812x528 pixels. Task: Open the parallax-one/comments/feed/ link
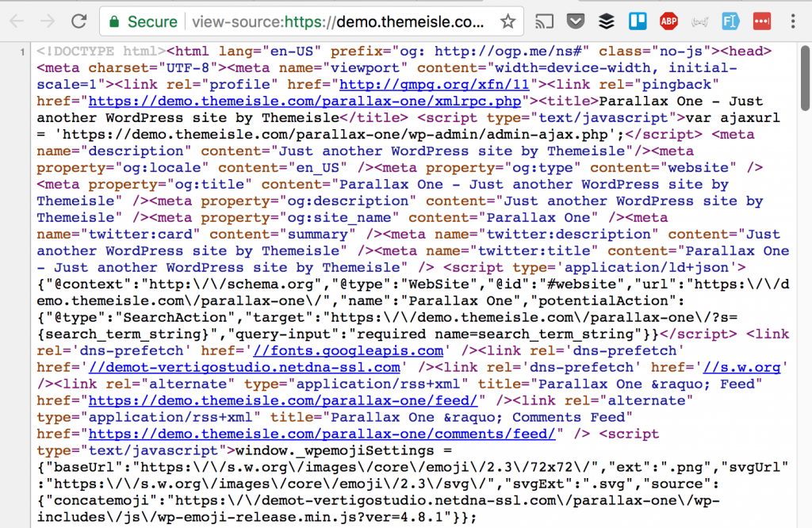[322, 434]
